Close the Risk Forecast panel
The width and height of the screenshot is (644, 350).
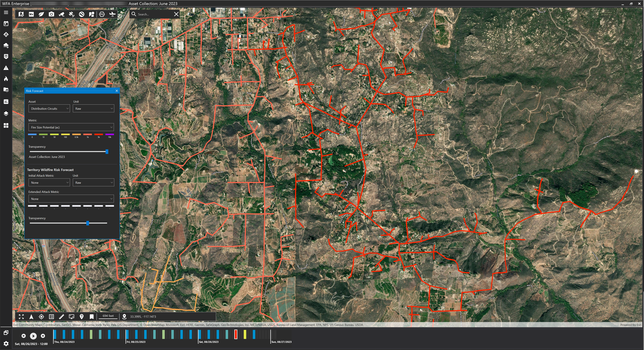(x=117, y=91)
